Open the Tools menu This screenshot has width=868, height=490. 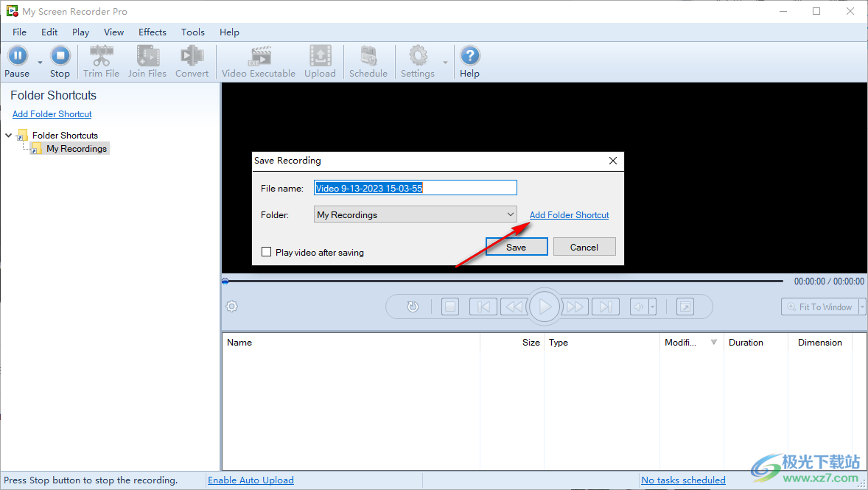coord(192,32)
